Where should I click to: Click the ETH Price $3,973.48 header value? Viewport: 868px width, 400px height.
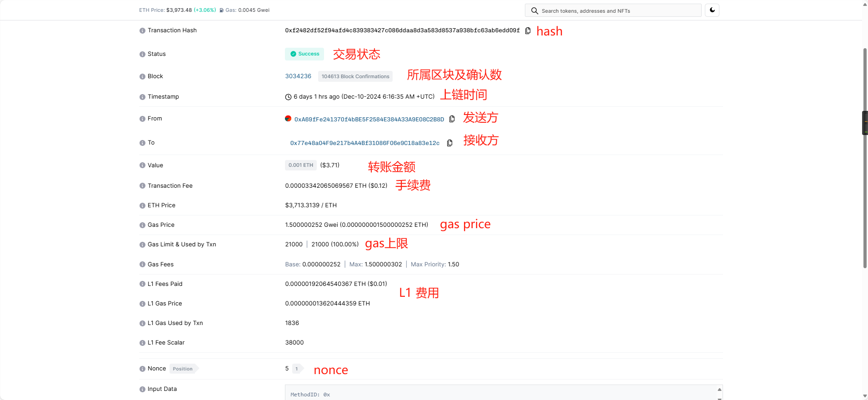(179, 10)
